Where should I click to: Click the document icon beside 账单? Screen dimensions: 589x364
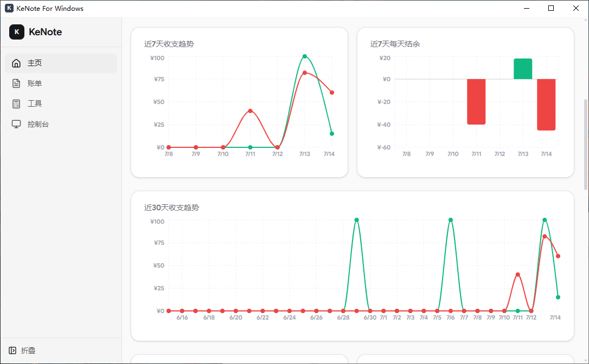[x=16, y=83]
